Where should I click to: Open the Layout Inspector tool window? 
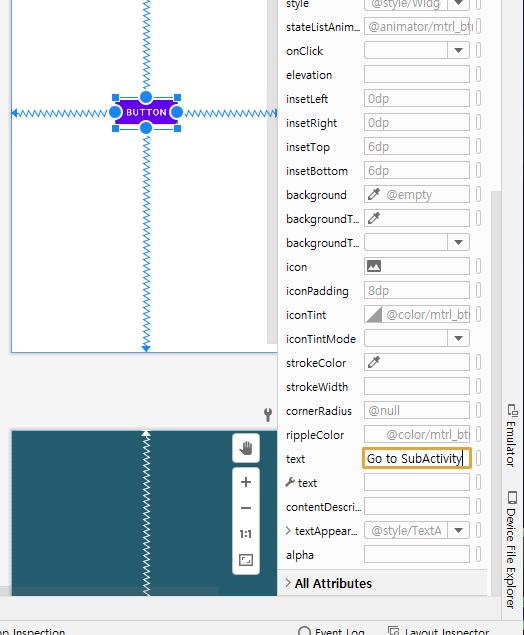(x=439, y=631)
